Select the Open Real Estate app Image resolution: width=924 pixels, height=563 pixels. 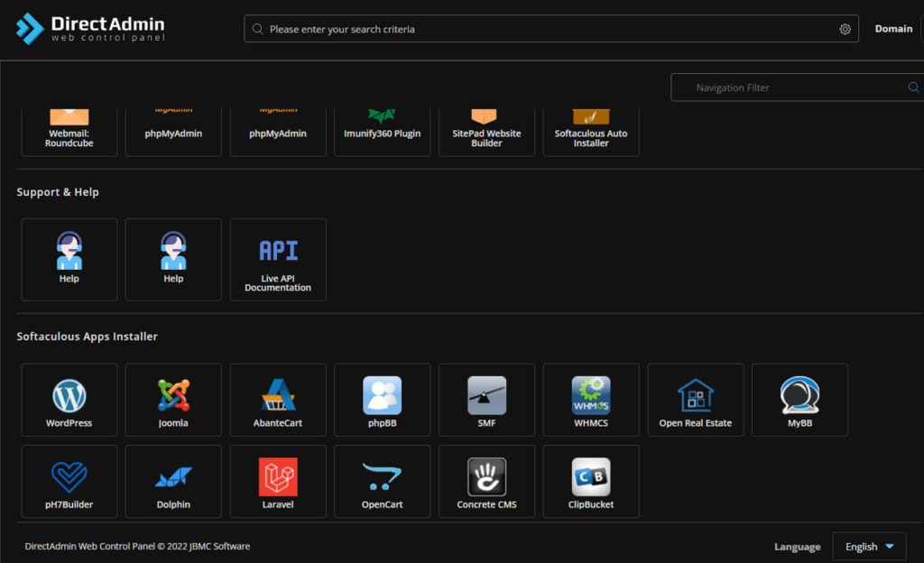pyautogui.click(x=696, y=400)
